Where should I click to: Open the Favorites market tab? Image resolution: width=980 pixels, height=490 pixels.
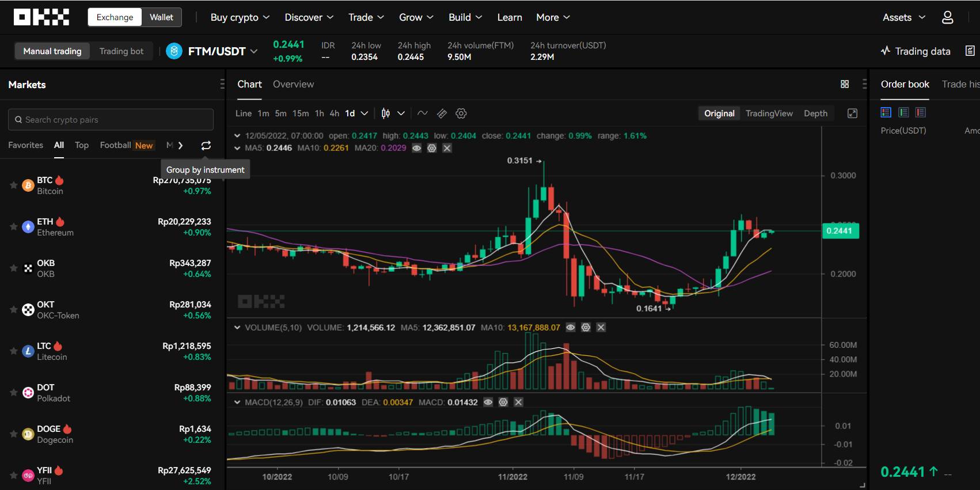point(25,145)
